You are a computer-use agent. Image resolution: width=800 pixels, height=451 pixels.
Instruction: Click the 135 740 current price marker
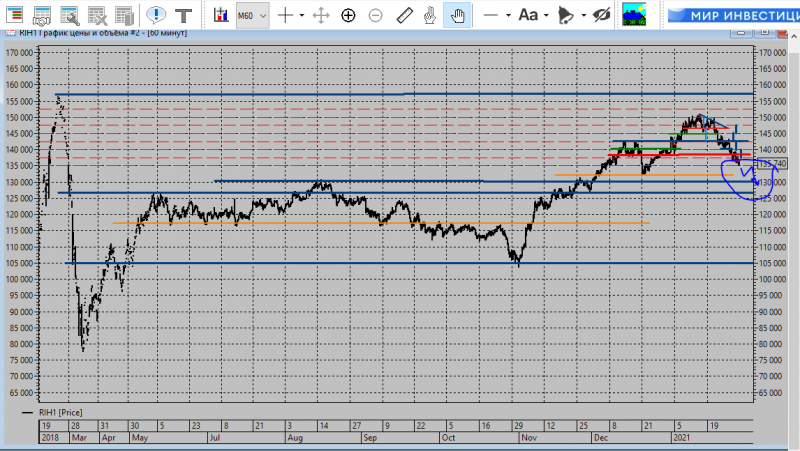point(772,164)
